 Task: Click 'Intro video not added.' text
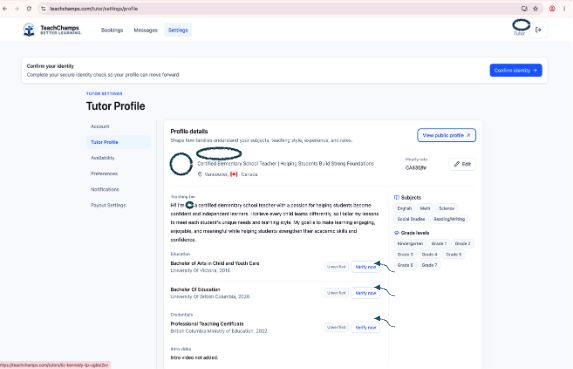[x=194, y=357]
